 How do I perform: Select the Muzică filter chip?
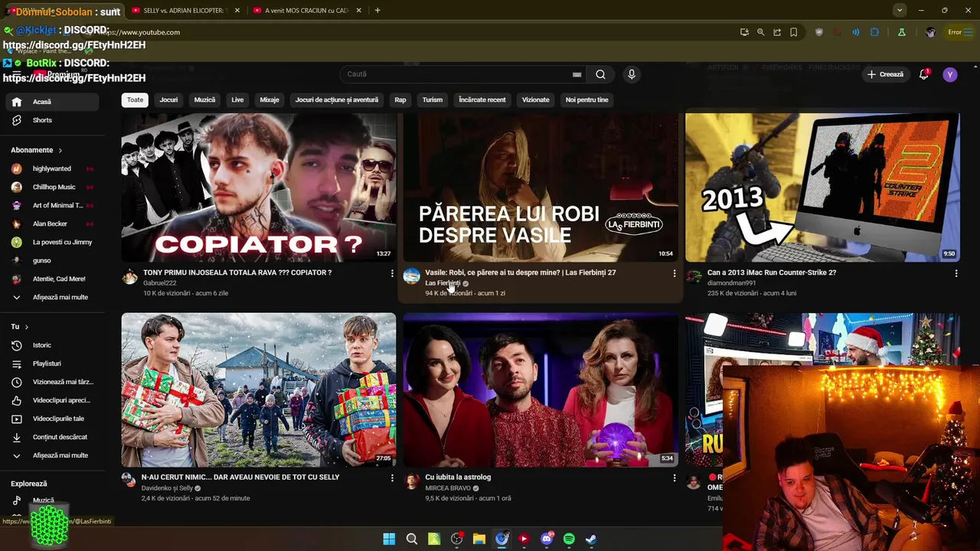(x=204, y=99)
